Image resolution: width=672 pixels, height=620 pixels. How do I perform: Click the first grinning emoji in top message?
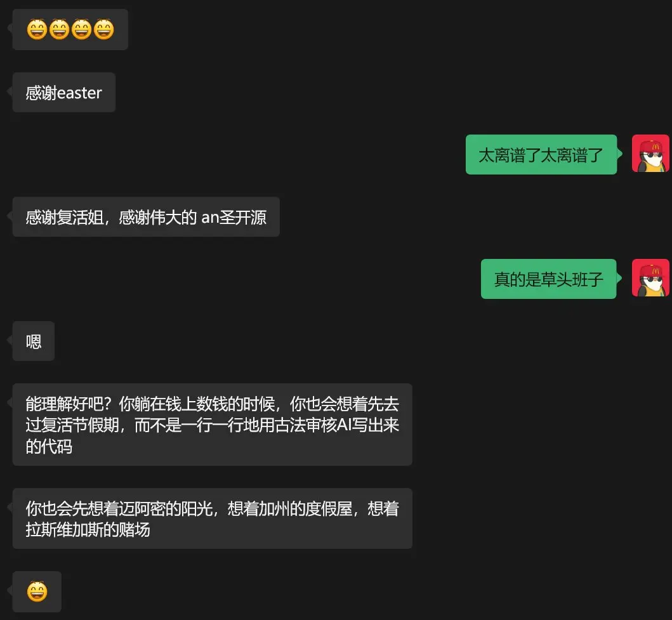click(x=37, y=30)
